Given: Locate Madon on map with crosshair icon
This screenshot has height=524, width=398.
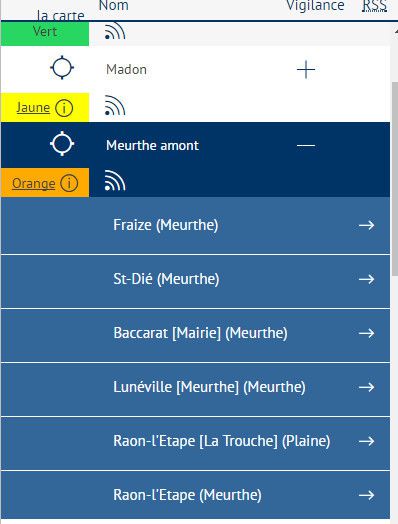Looking at the screenshot, I should point(62,68).
